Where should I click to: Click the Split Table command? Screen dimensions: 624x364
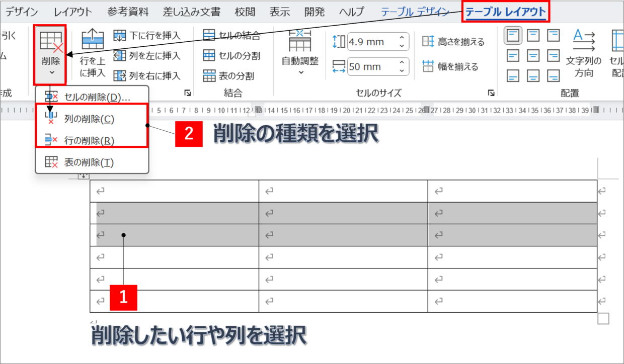(228, 76)
